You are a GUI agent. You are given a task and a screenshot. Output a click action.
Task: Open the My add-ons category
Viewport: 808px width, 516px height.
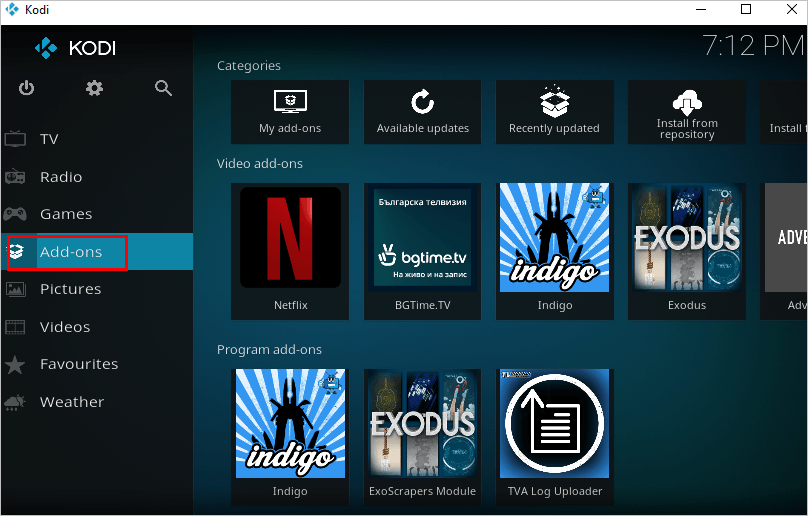[290, 112]
